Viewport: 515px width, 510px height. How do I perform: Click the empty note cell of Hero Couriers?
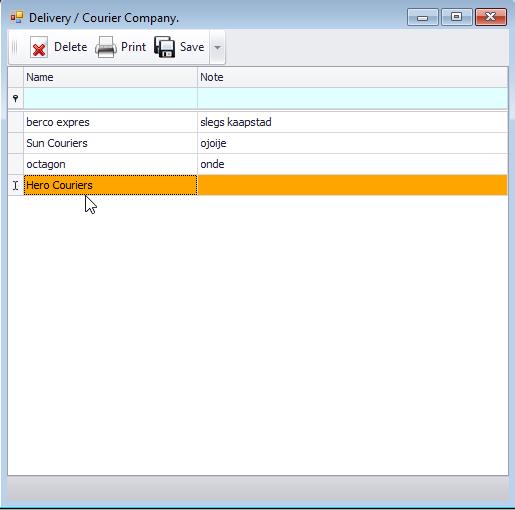coord(353,185)
